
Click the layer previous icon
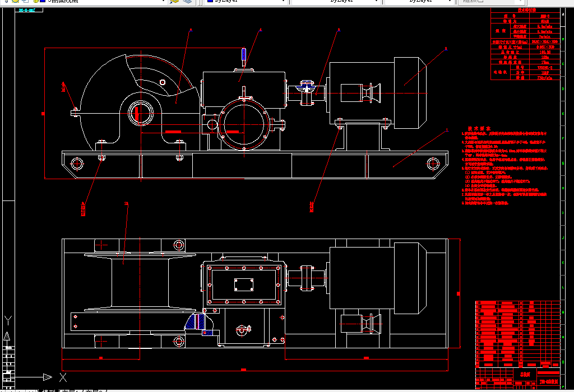pyautogui.click(x=187, y=1)
